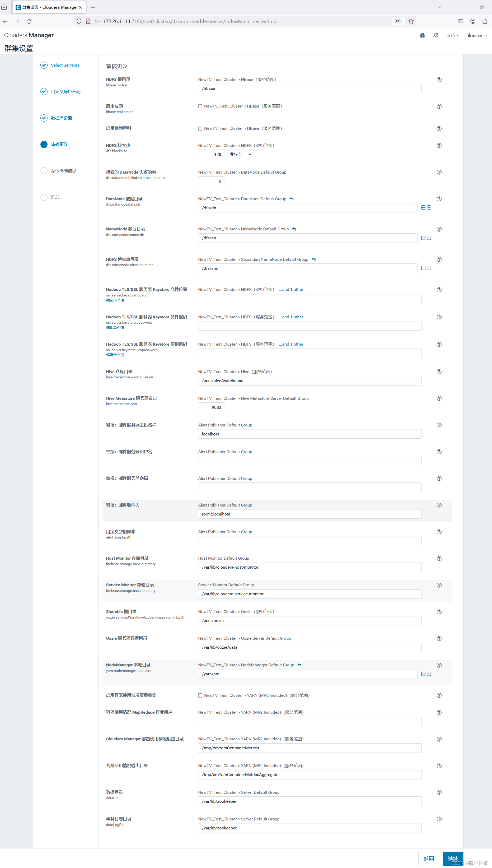Click the 邮件收件人 root@localhost field
Viewport: 492px width, 868px height.
point(310,514)
